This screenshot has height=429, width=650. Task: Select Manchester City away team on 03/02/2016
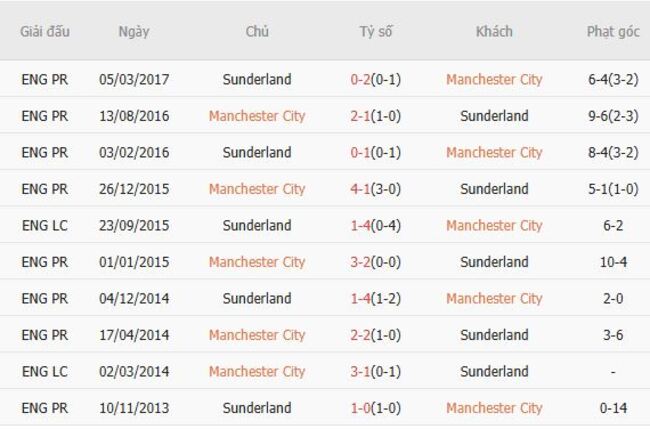[494, 152]
